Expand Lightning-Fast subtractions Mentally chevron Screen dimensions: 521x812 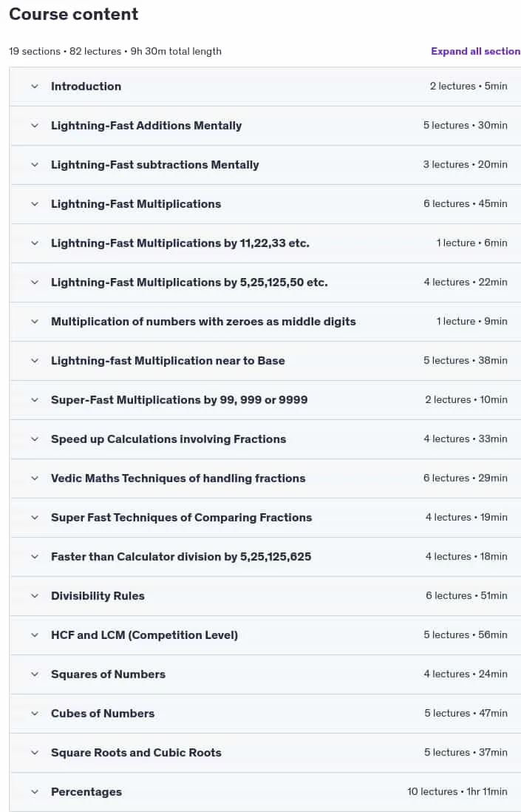(35, 165)
